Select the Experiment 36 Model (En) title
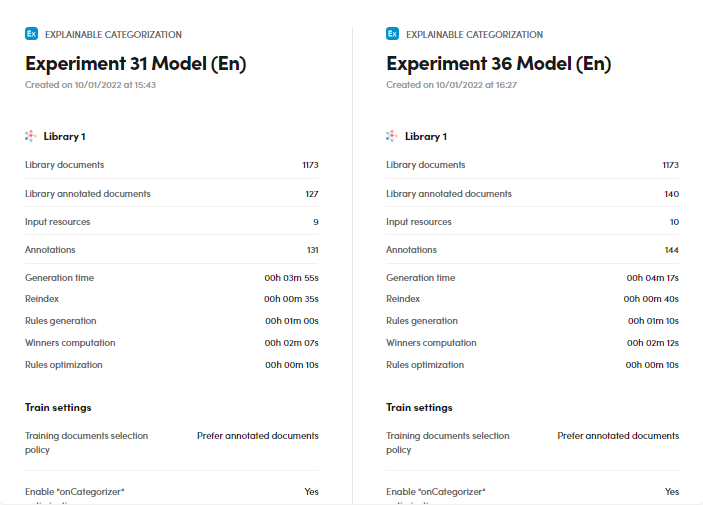 [x=498, y=64]
